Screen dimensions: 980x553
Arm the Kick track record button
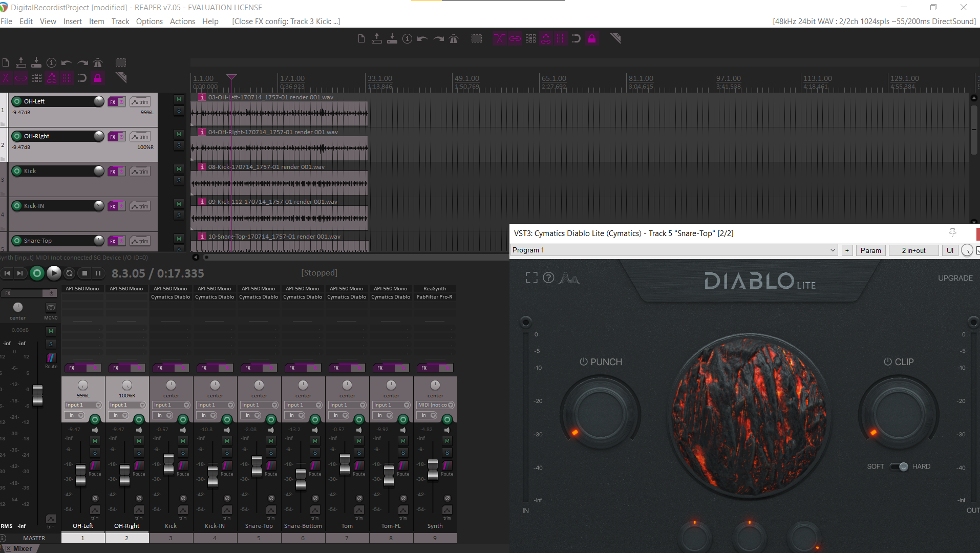point(17,171)
